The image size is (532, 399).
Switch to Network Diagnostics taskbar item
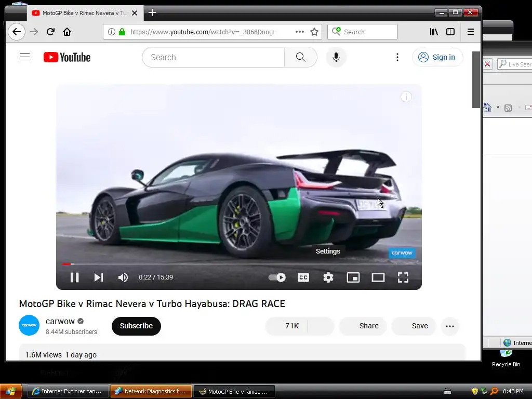151,391
